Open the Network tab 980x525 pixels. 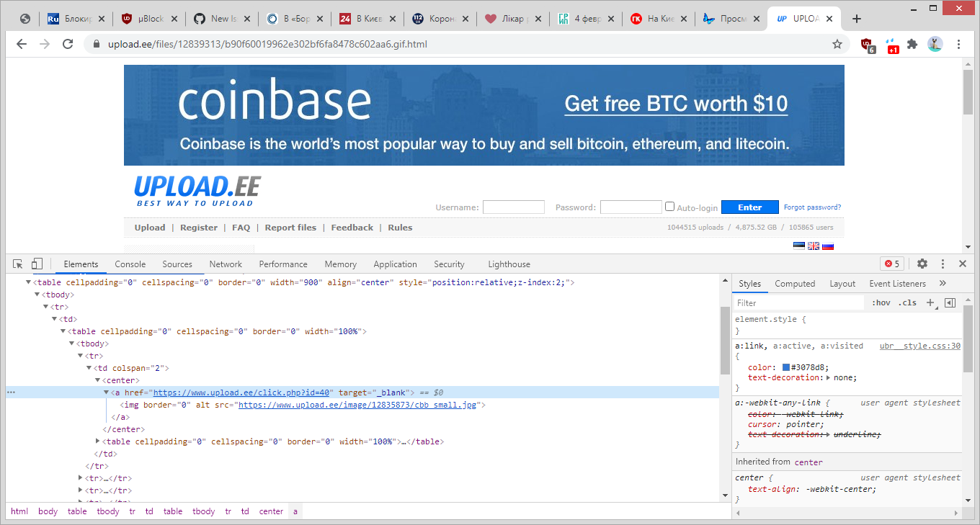[x=226, y=264]
